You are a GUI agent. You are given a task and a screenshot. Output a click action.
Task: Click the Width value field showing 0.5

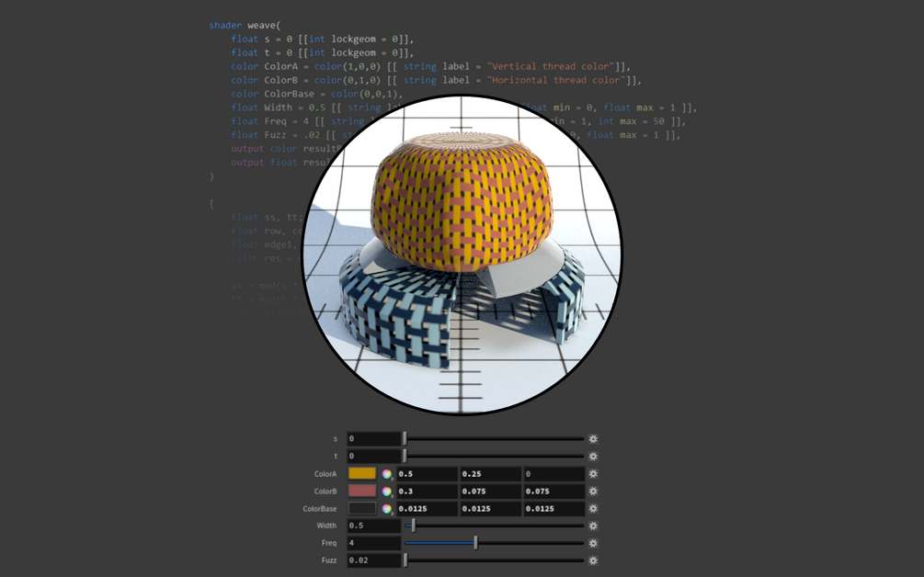(x=373, y=526)
